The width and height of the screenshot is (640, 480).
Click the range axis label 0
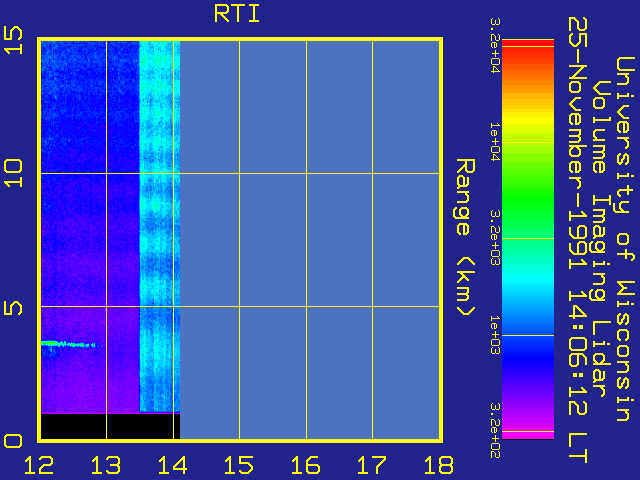coord(13,441)
